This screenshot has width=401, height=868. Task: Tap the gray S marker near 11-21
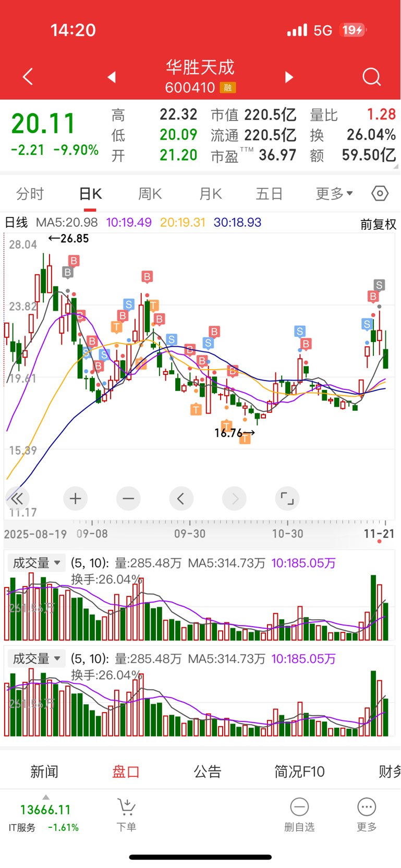pyautogui.click(x=379, y=285)
